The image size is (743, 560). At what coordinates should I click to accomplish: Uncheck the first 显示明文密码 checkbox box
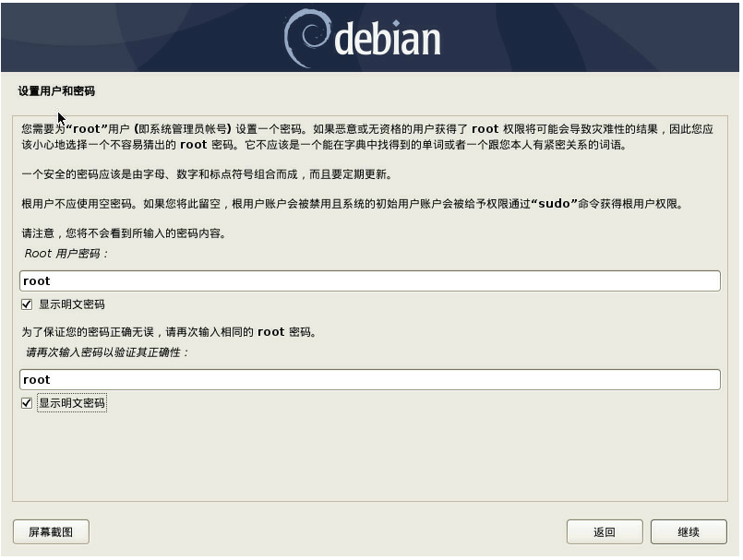27,304
